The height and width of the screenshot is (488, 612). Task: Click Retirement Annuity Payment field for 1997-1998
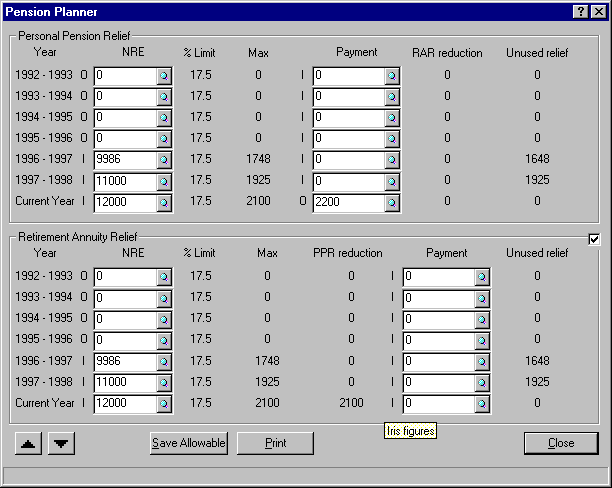(x=439, y=383)
